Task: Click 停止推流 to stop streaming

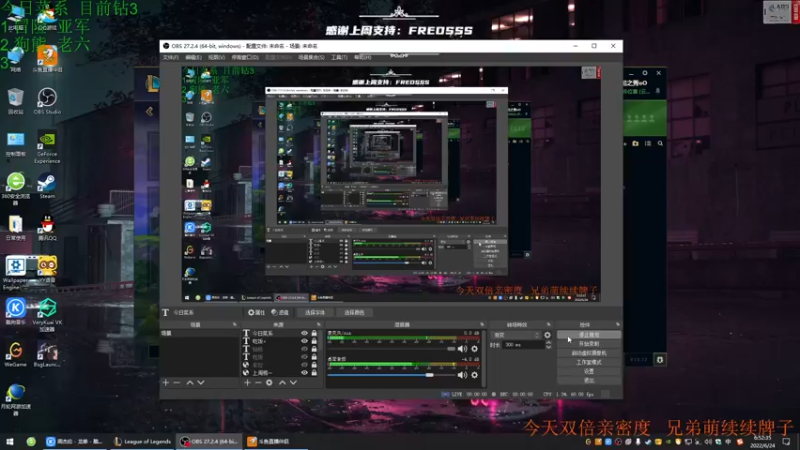Action: 589,335
